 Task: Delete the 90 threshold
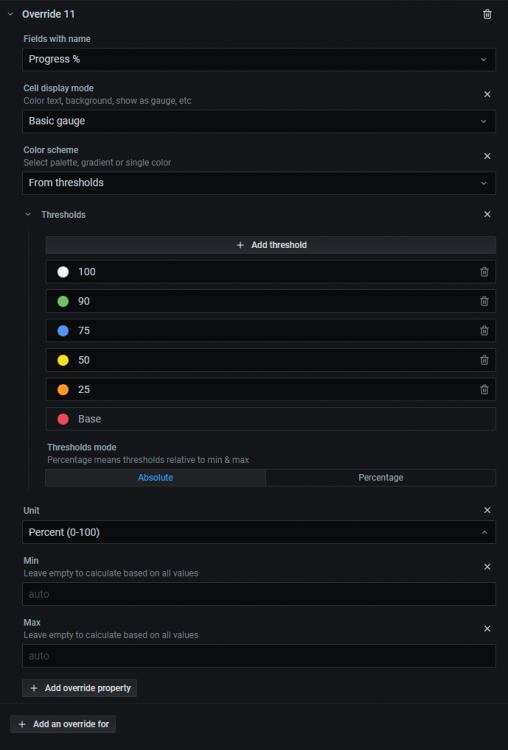(484, 301)
